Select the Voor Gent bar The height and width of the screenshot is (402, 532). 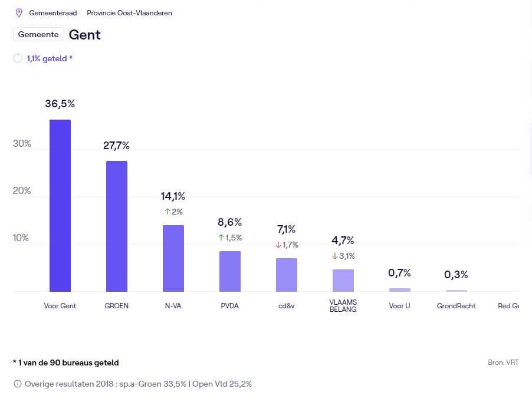coord(60,205)
